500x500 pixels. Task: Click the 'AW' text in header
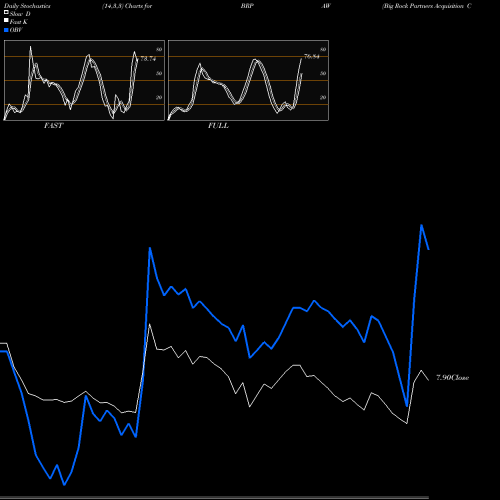pyautogui.click(x=326, y=6)
